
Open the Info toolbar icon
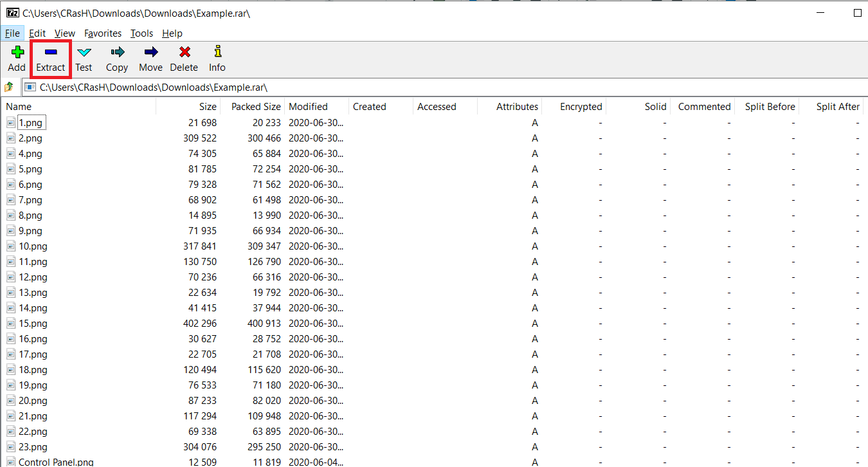pyautogui.click(x=217, y=58)
